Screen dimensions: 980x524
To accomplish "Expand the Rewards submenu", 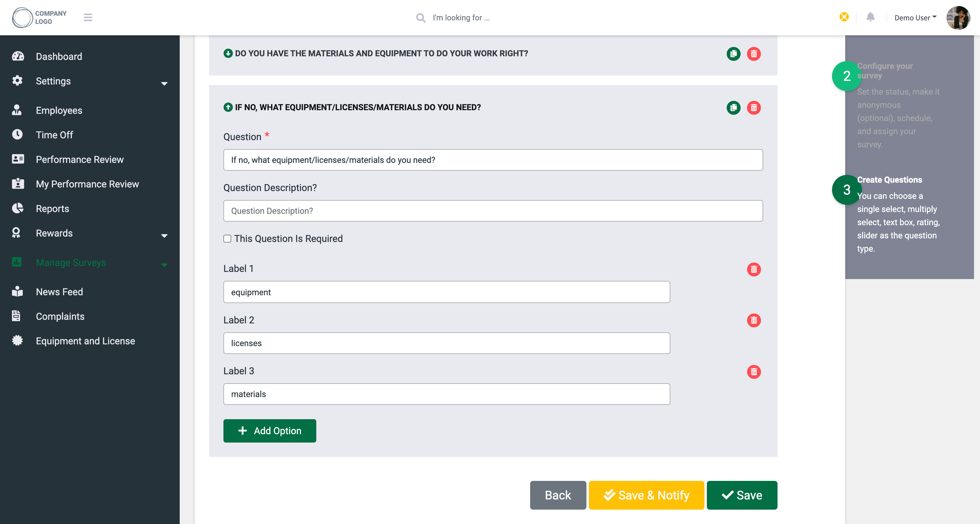I will point(164,235).
